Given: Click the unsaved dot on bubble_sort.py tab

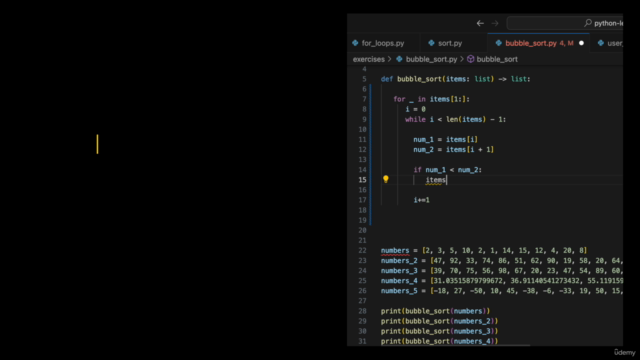Looking at the screenshot, I should [x=581, y=43].
